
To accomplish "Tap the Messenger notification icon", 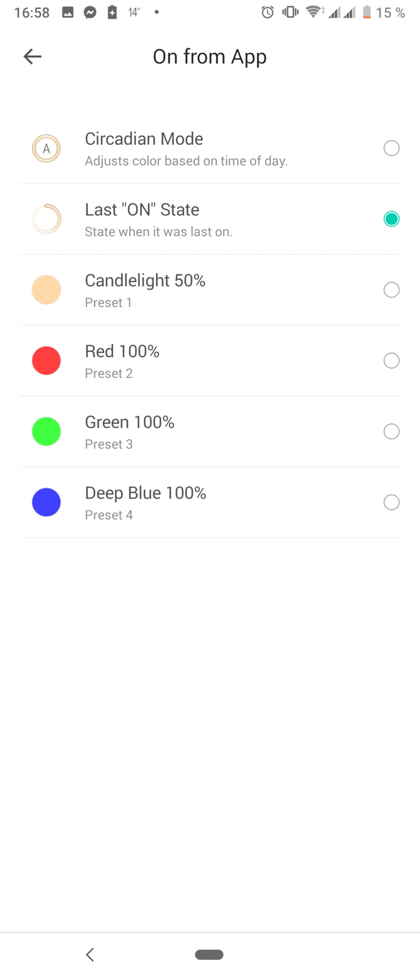I will point(90,13).
